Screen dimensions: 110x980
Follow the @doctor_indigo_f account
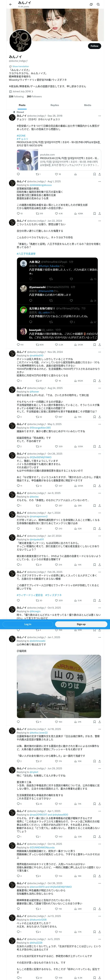click(95, 46)
